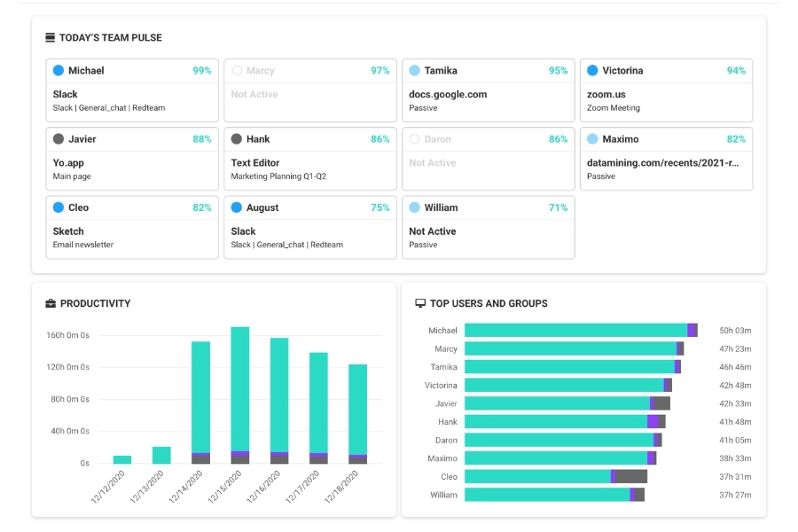Click Javier's bar in Top Users chart
The width and height of the screenshot is (798, 532).
(567, 403)
